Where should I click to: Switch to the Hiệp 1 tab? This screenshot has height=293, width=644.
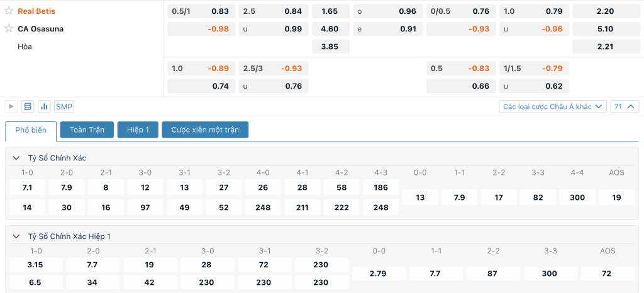138,130
